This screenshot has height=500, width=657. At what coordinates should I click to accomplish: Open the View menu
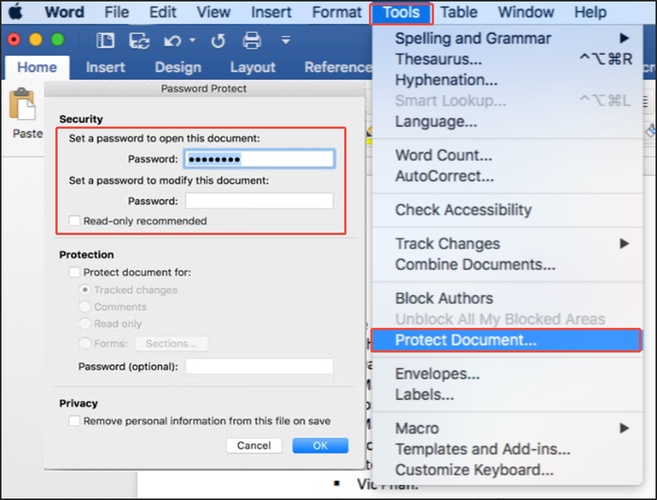pyautogui.click(x=214, y=12)
